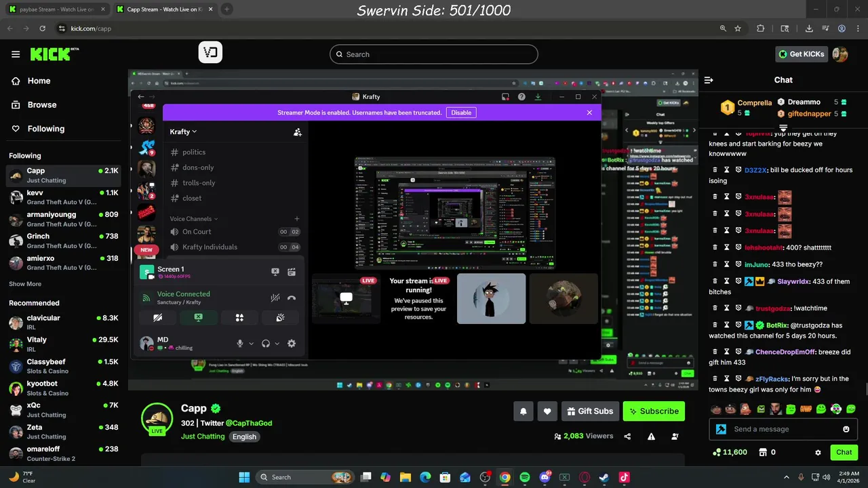868x488 pixels.
Task: Expand Show More in the Following list
Action: tap(25, 284)
